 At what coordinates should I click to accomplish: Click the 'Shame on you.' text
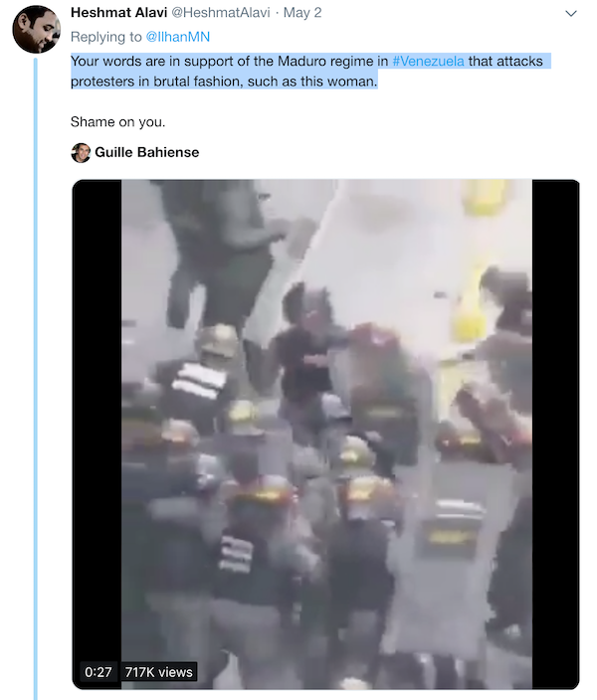(x=118, y=122)
